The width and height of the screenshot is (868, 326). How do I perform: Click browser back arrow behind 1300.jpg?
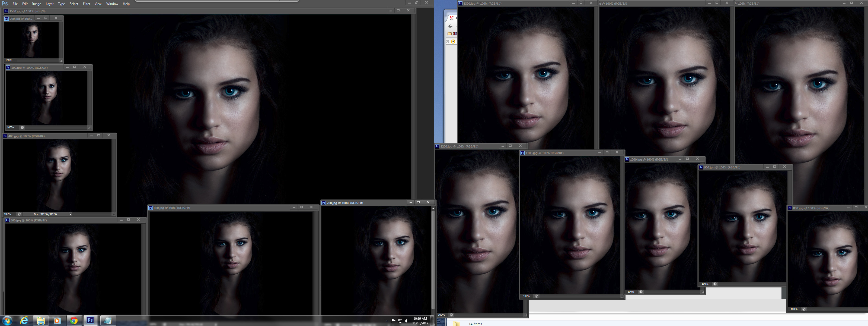click(450, 26)
